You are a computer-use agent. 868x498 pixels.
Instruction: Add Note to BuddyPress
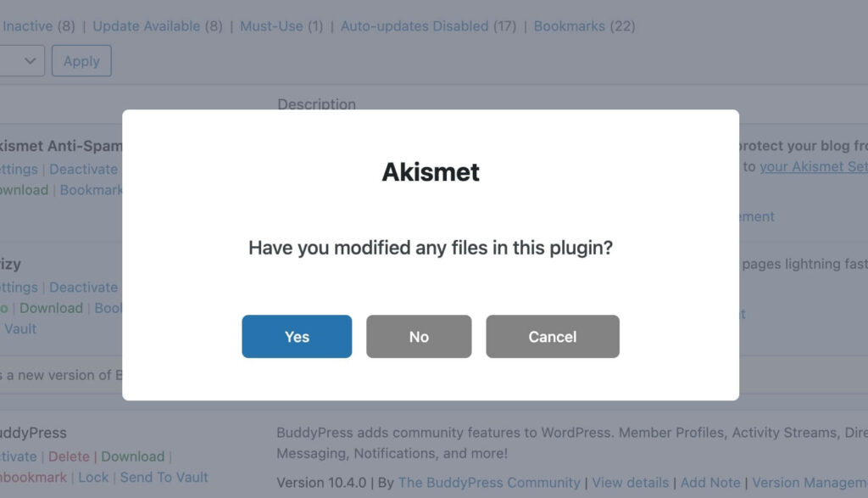click(710, 483)
